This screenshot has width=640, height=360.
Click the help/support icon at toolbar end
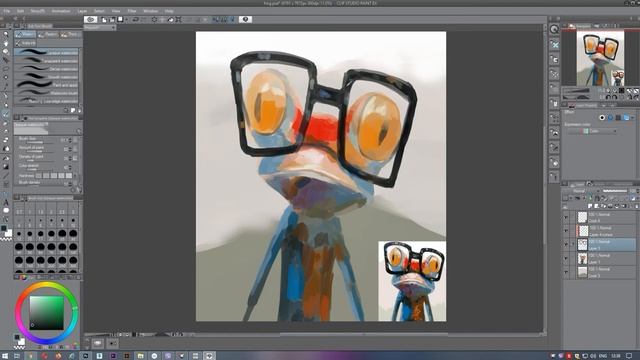pyautogui.click(x=245, y=20)
